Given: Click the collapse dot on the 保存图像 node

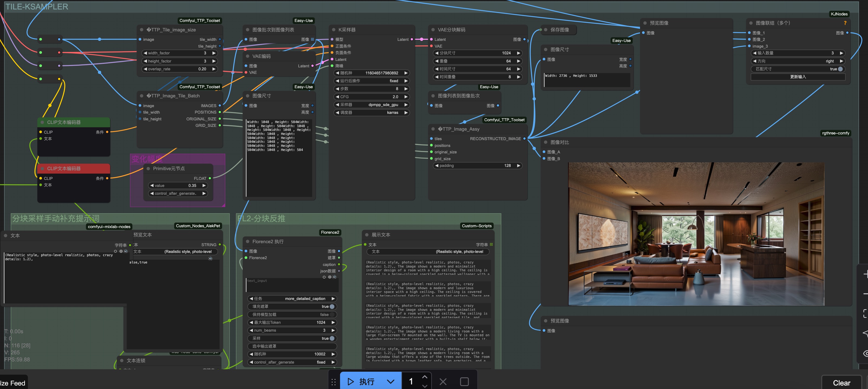Looking at the screenshot, I should [546, 30].
